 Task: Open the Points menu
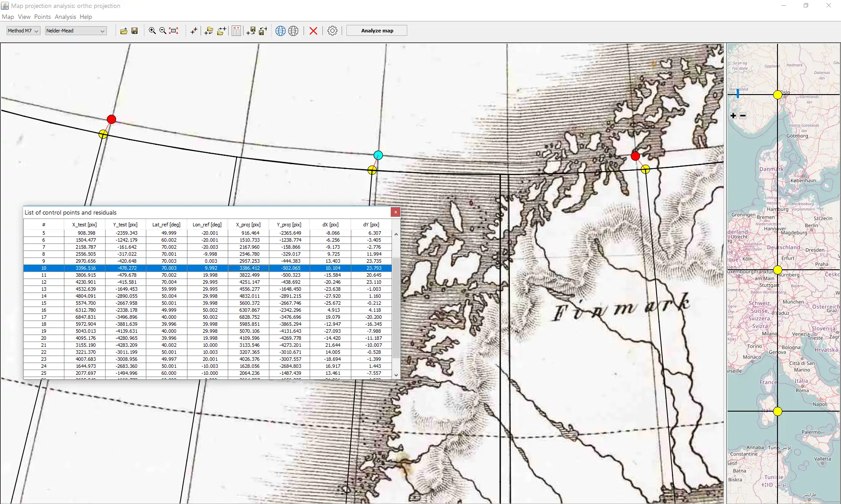pos(42,17)
